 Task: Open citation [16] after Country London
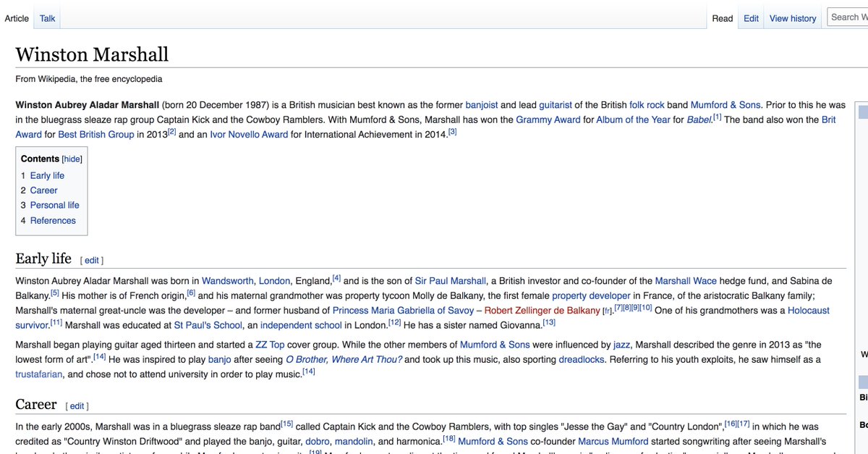click(731, 424)
